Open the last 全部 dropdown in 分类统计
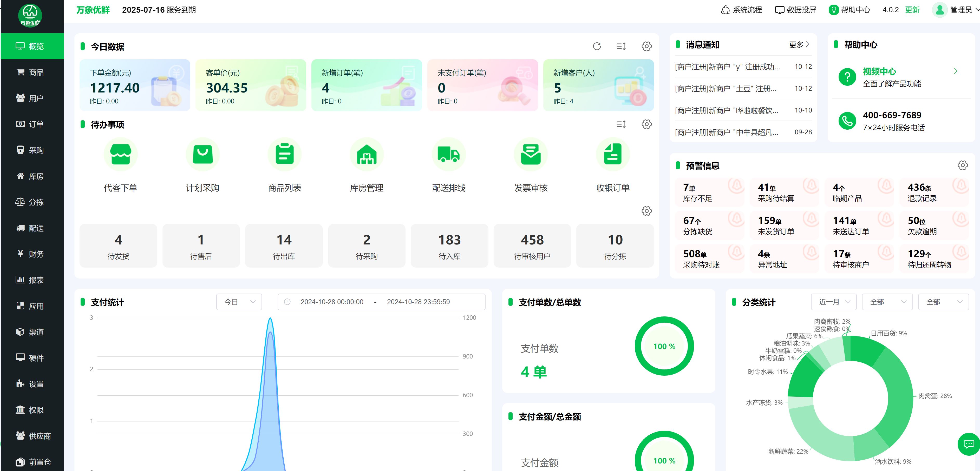The height and width of the screenshot is (471, 980). [x=943, y=302]
